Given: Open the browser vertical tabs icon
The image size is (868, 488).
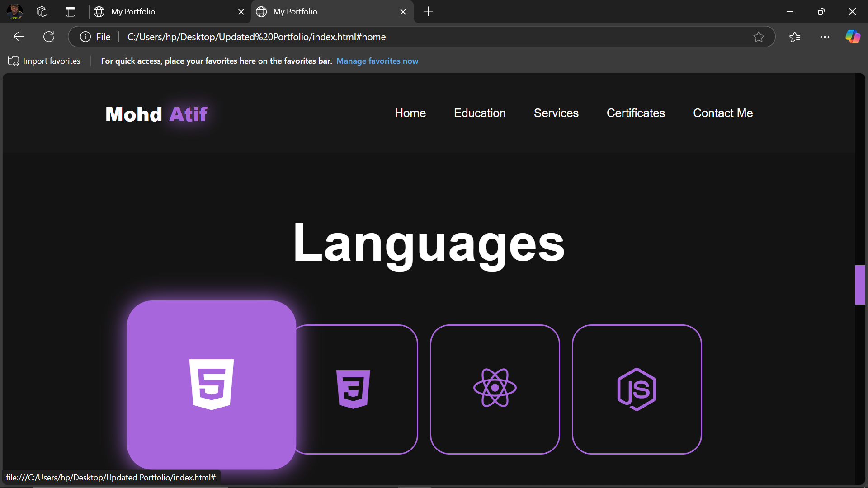Looking at the screenshot, I should tap(71, 11).
